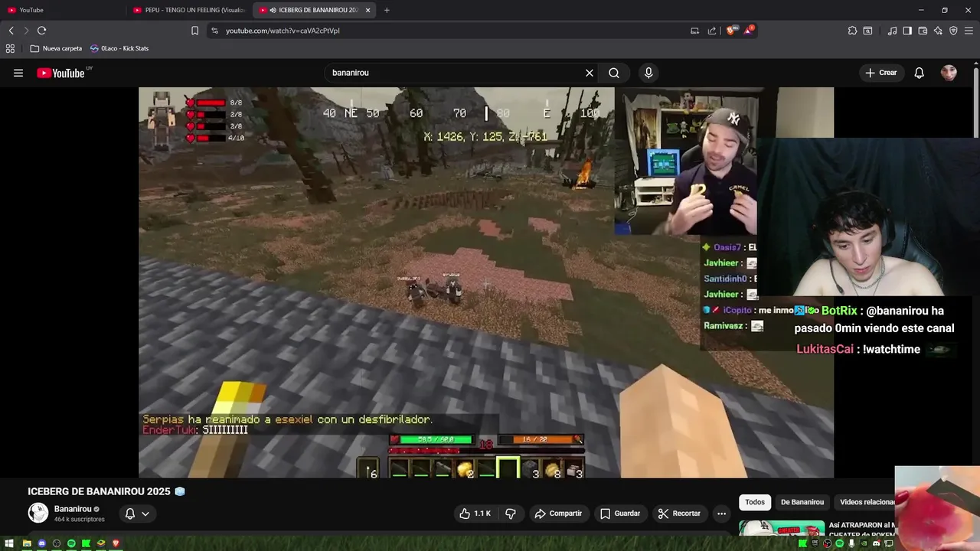Like the video with 1.1 K likes
The width and height of the screenshot is (980, 551).
tap(475, 514)
